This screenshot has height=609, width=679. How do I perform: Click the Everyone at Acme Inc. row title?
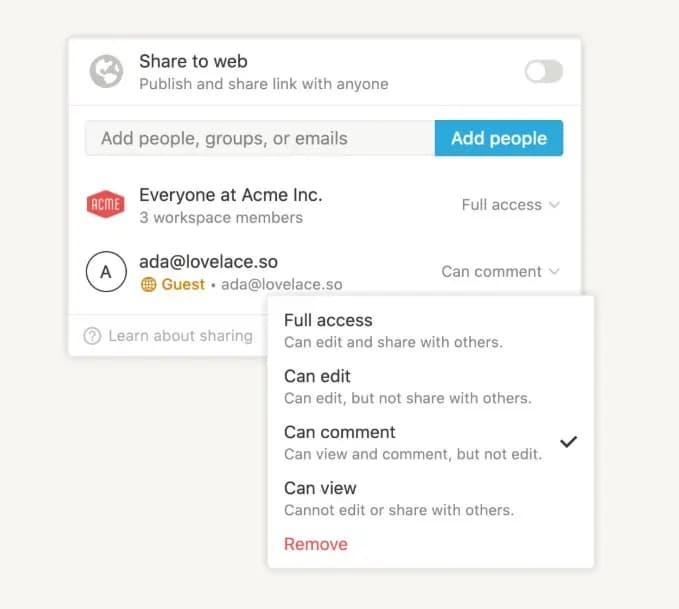(x=231, y=195)
